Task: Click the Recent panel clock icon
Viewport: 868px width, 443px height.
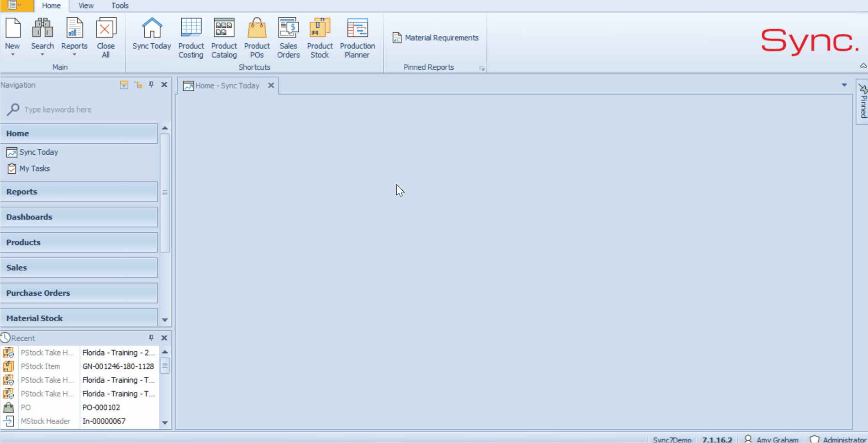Action: click(5, 338)
